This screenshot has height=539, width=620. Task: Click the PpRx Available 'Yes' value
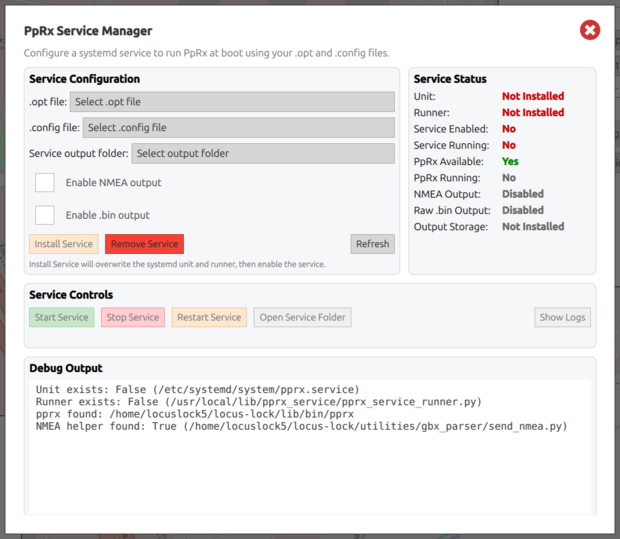click(x=510, y=161)
